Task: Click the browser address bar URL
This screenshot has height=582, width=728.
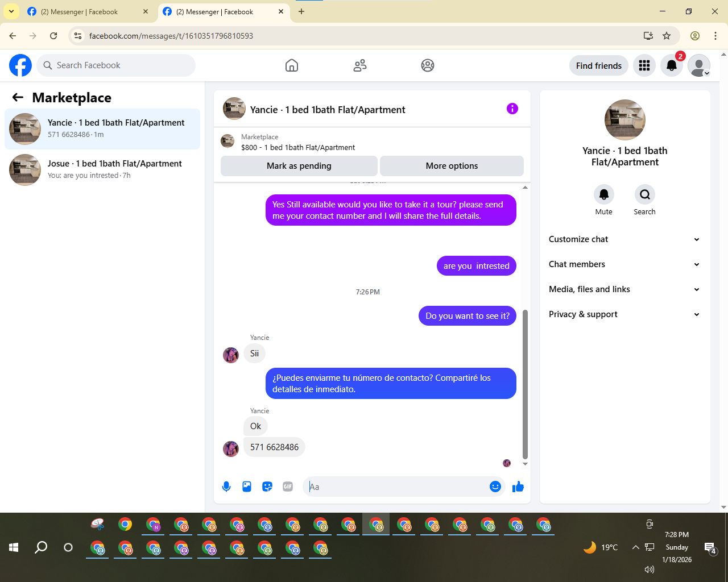Action: 171,36
